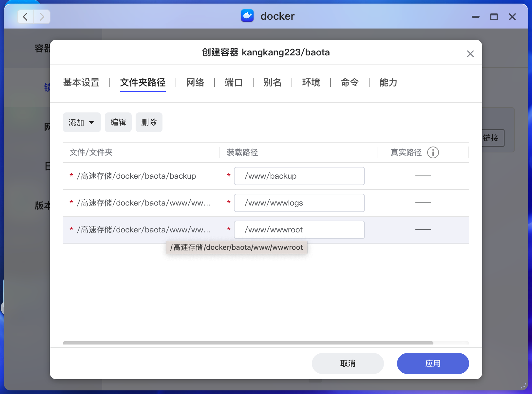Switch to the 别名 tab
Viewport: 532px width, 394px height.
tap(273, 82)
